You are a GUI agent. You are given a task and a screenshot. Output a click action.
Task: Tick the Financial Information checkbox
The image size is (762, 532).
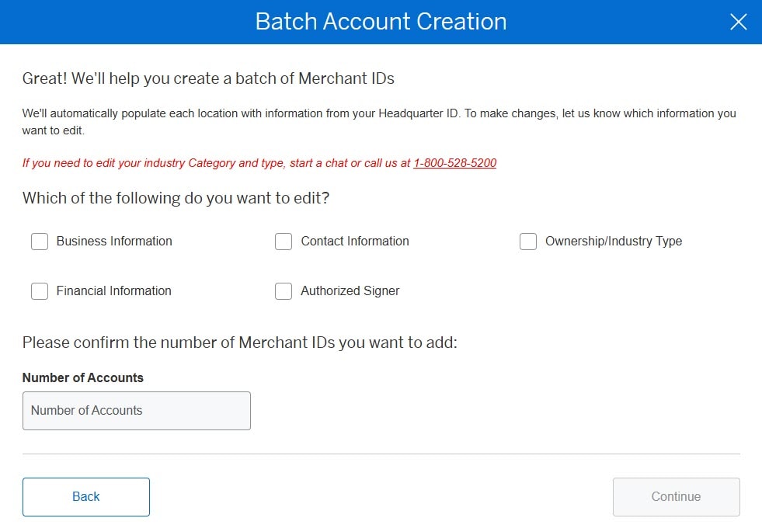pyautogui.click(x=40, y=291)
